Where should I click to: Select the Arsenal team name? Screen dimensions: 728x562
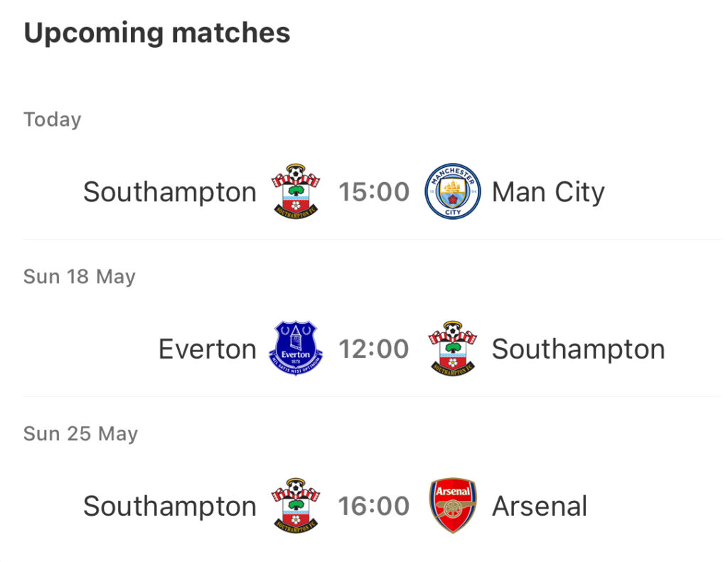tap(540, 506)
